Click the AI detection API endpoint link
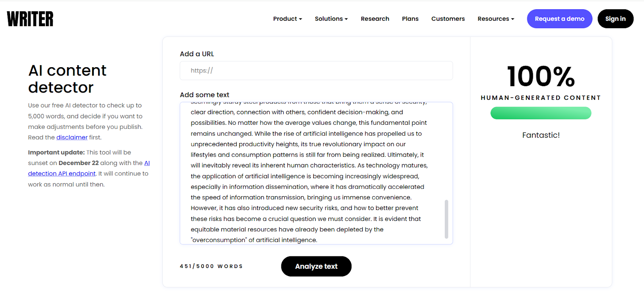This screenshot has height=297, width=644. click(x=62, y=173)
